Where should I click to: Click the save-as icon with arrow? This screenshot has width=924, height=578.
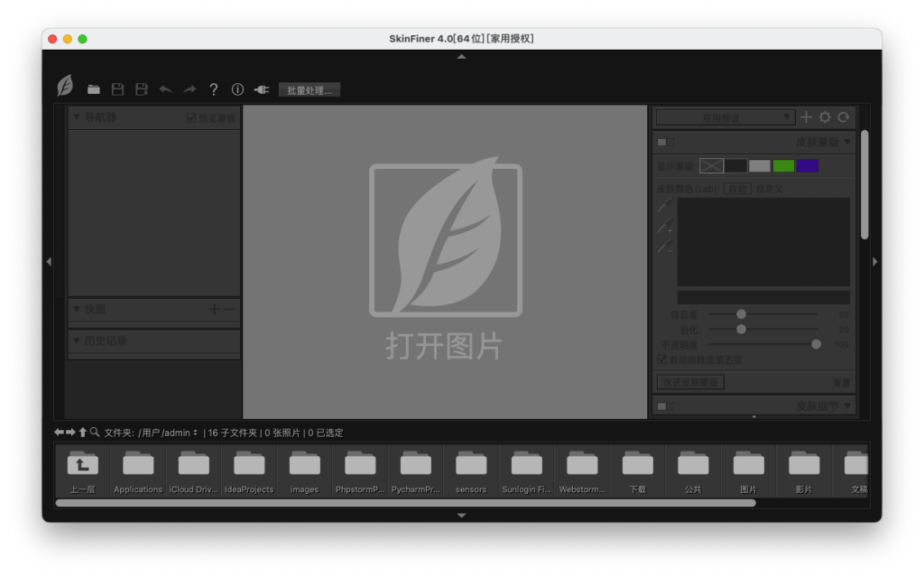click(x=142, y=89)
